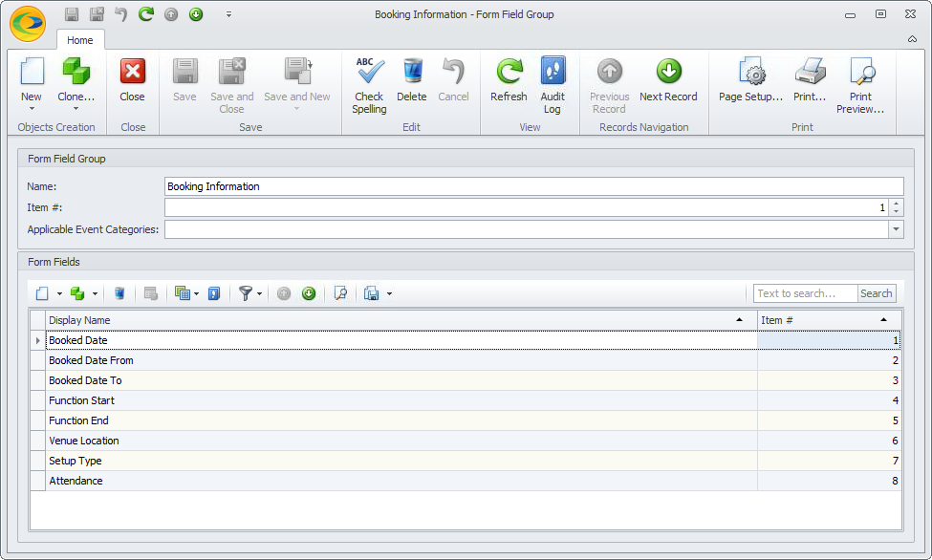Click the Save and Close icon in the quick access toolbar
Image resolution: width=932 pixels, height=560 pixels.
tap(97, 13)
